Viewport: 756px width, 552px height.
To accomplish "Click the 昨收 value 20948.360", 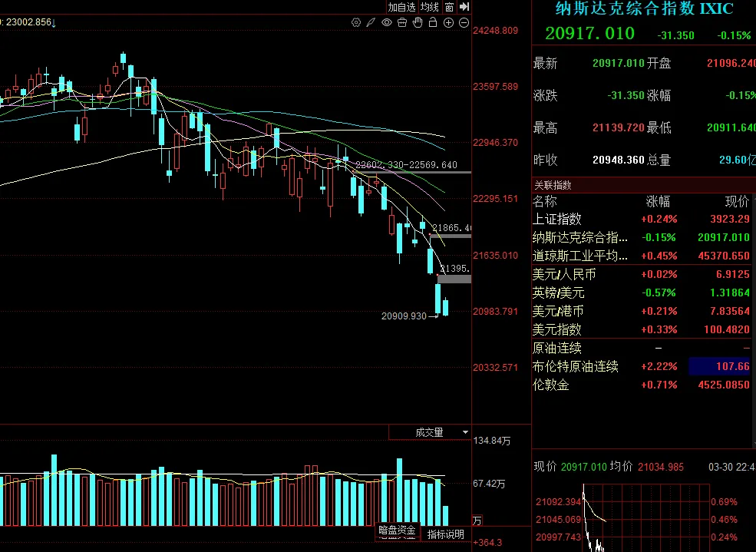I will pos(619,160).
